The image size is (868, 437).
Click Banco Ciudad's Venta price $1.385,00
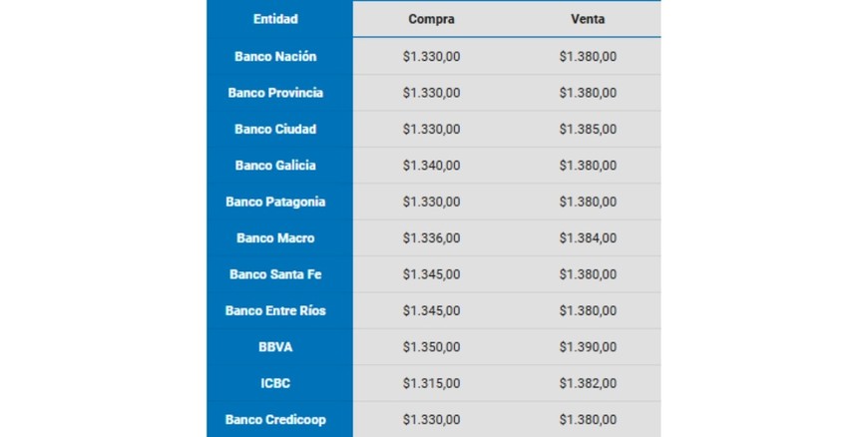(588, 129)
